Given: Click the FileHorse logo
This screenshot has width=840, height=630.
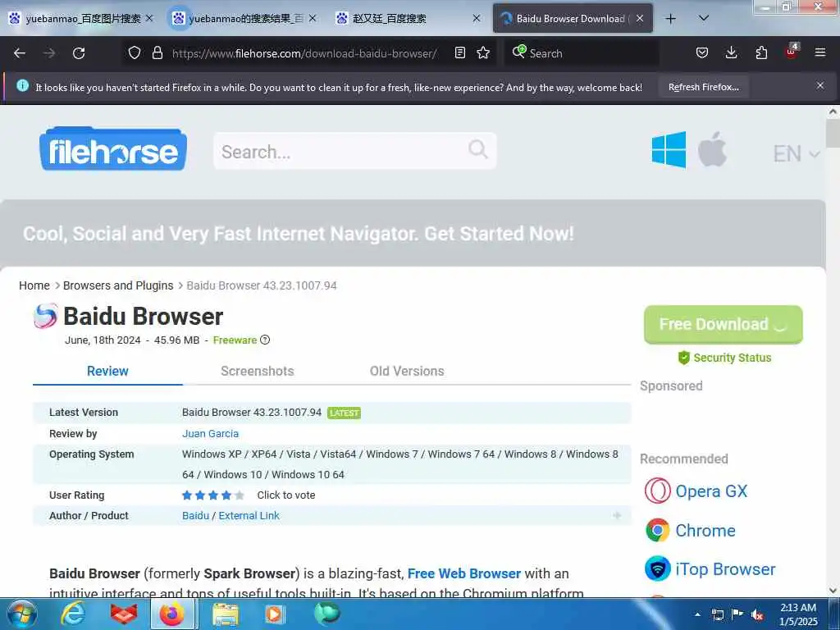Looking at the screenshot, I should pyautogui.click(x=113, y=149).
